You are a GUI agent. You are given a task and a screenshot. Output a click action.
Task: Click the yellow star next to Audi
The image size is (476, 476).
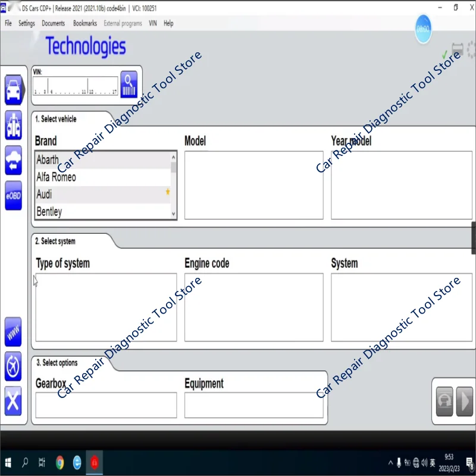point(168,192)
